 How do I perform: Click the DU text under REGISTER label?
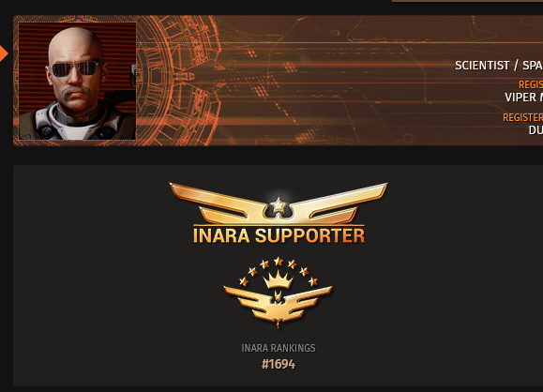[535, 130]
